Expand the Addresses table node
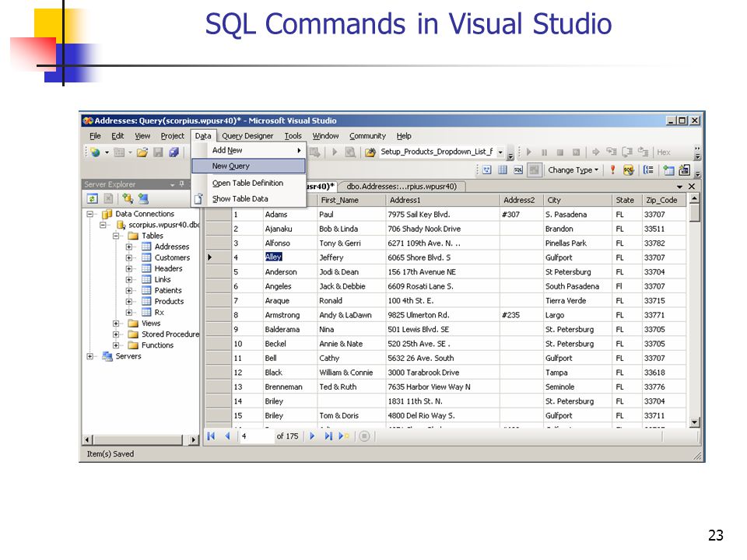The height and width of the screenshot is (560, 747). click(x=128, y=247)
